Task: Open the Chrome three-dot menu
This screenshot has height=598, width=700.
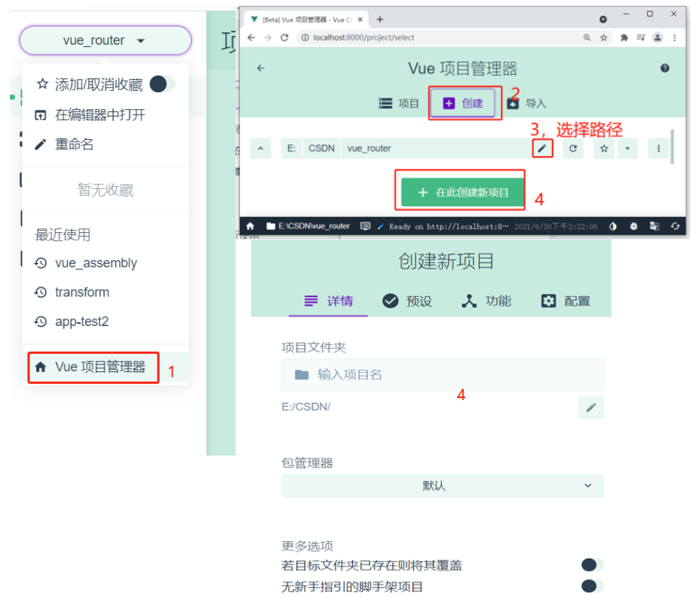Action: (675, 38)
